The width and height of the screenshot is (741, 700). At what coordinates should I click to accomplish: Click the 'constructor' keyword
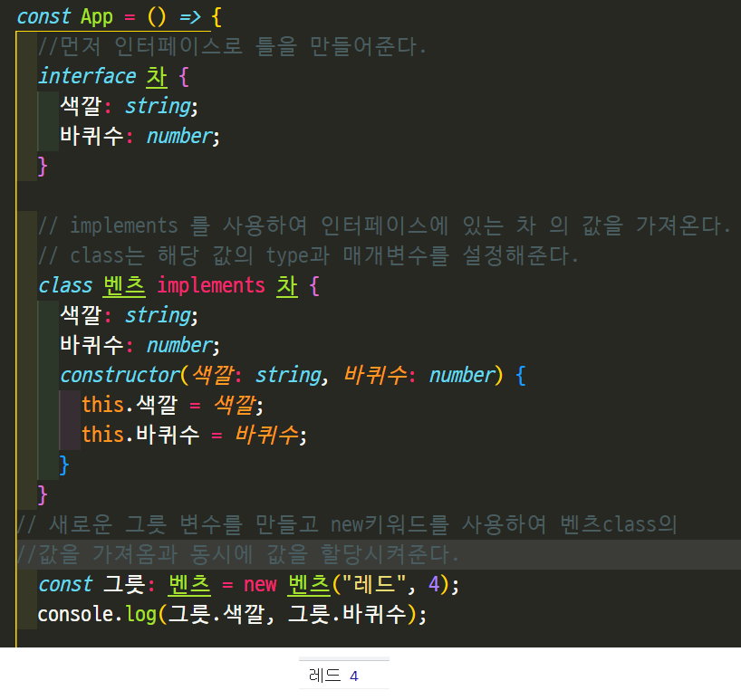pos(120,376)
